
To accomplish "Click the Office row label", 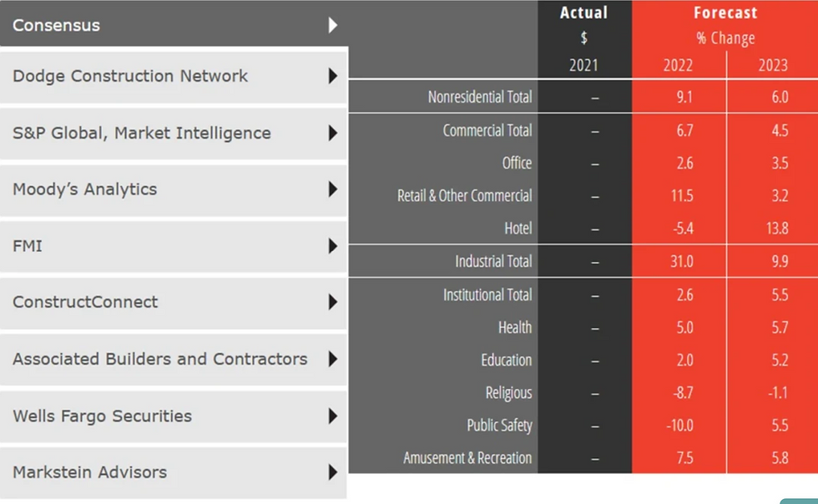I will tap(517, 164).
